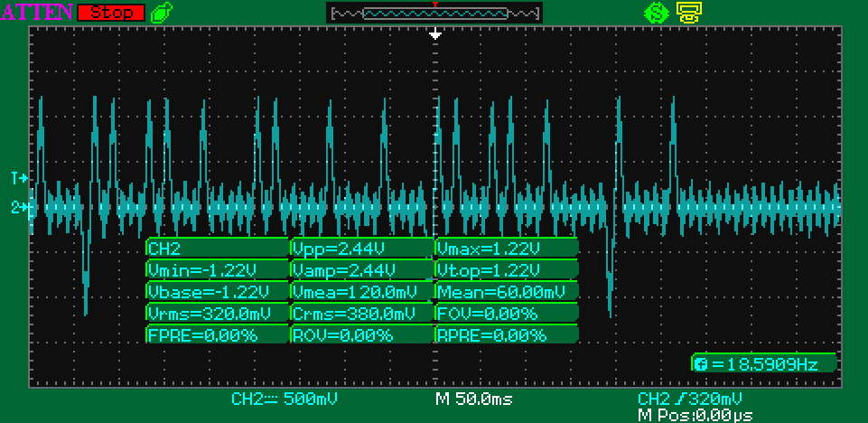The height and width of the screenshot is (423, 868).
Task: Select the CH2 measurement header cell
Action: tap(217, 248)
